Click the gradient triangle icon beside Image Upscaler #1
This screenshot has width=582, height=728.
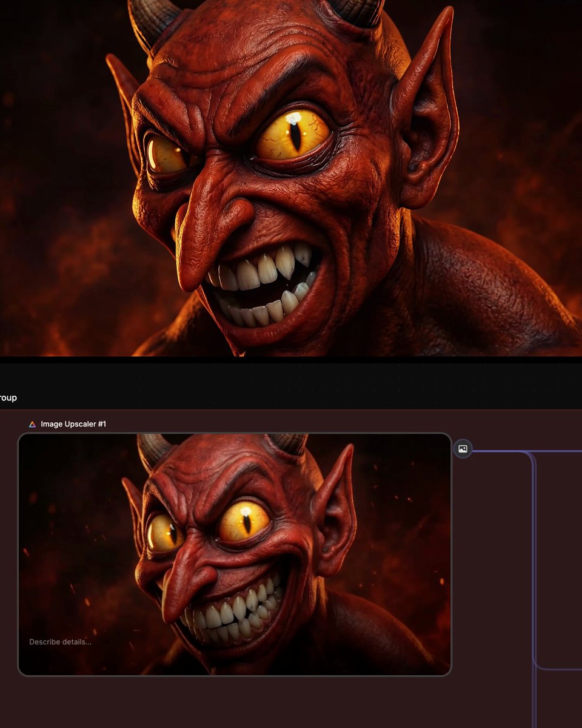pyautogui.click(x=32, y=424)
